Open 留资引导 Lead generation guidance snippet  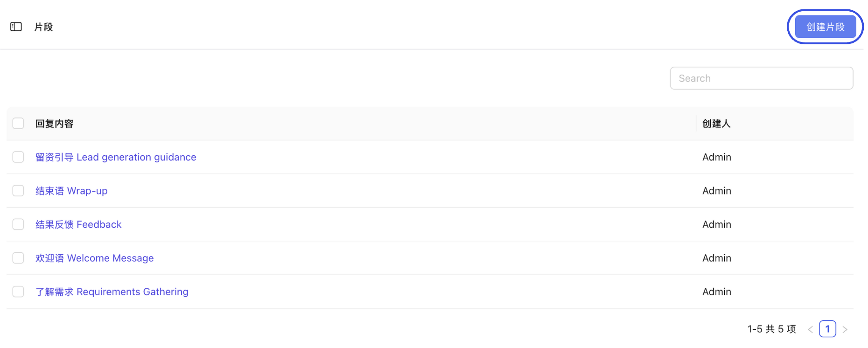click(116, 157)
